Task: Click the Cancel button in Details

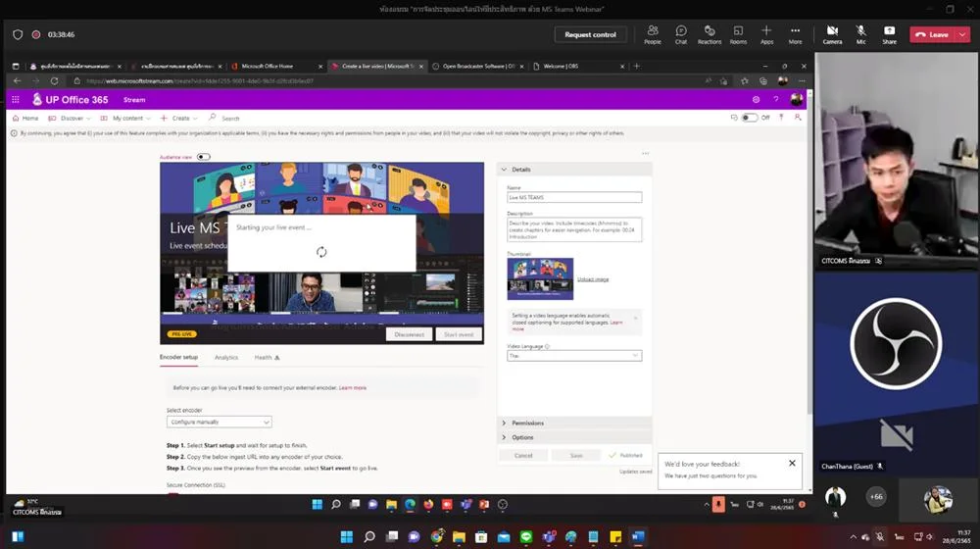Action: [x=523, y=455]
